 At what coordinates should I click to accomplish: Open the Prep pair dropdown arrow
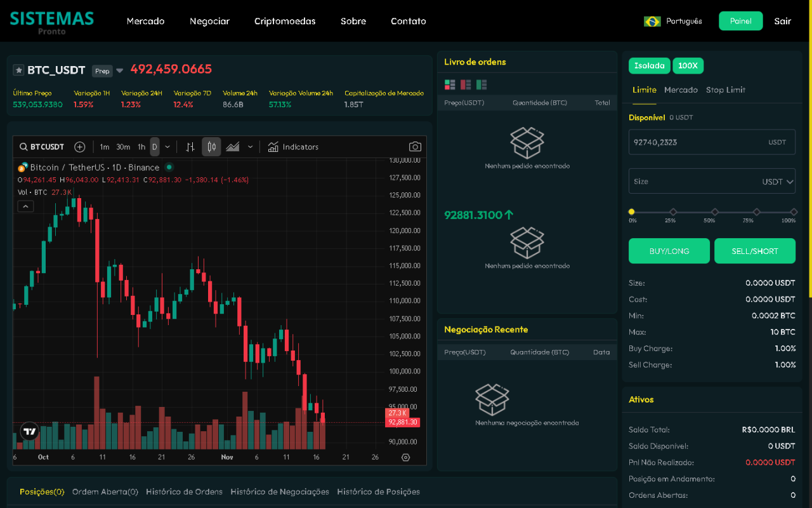click(x=118, y=70)
